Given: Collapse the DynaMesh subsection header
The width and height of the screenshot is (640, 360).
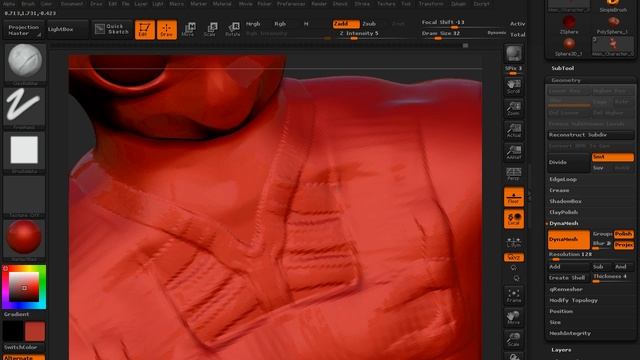Looking at the screenshot, I should (x=564, y=223).
